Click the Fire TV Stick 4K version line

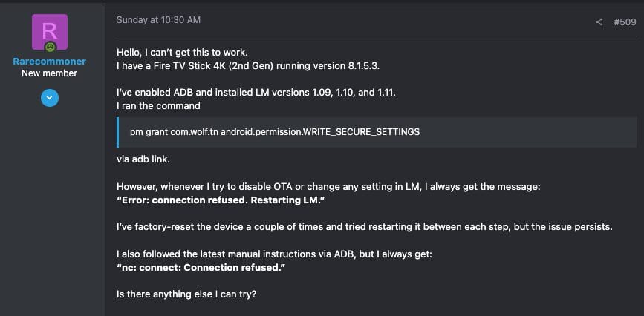pos(239,67)
